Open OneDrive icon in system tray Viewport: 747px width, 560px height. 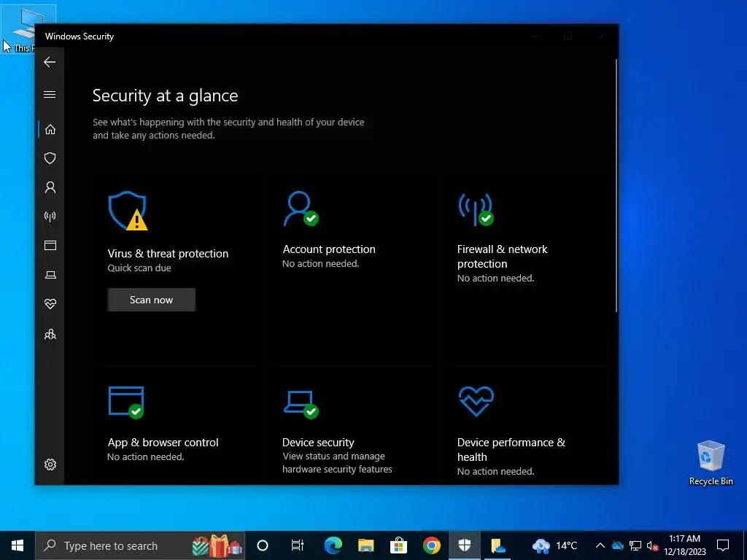pyautogui.click(x=617, y=545)
